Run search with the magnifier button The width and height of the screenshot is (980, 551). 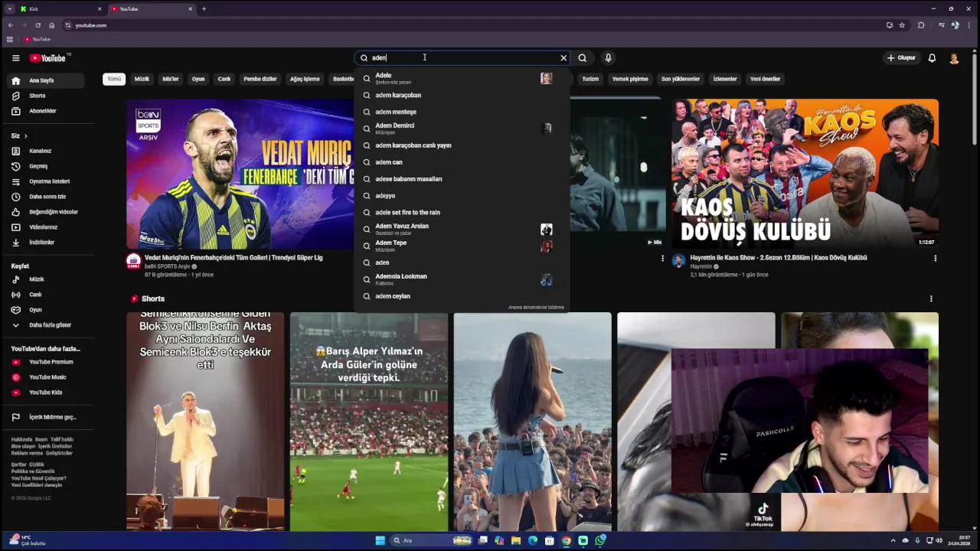(x=583, y=58)
